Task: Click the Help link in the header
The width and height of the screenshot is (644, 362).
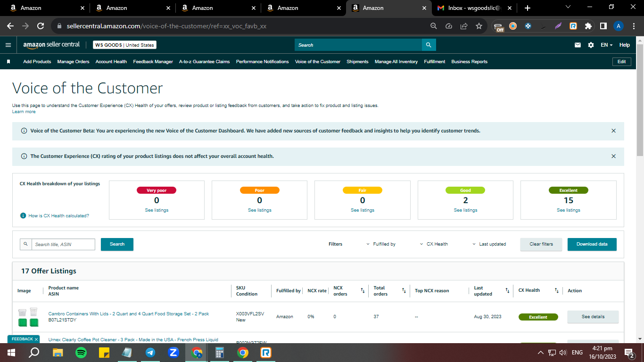Action: point(625,45)
